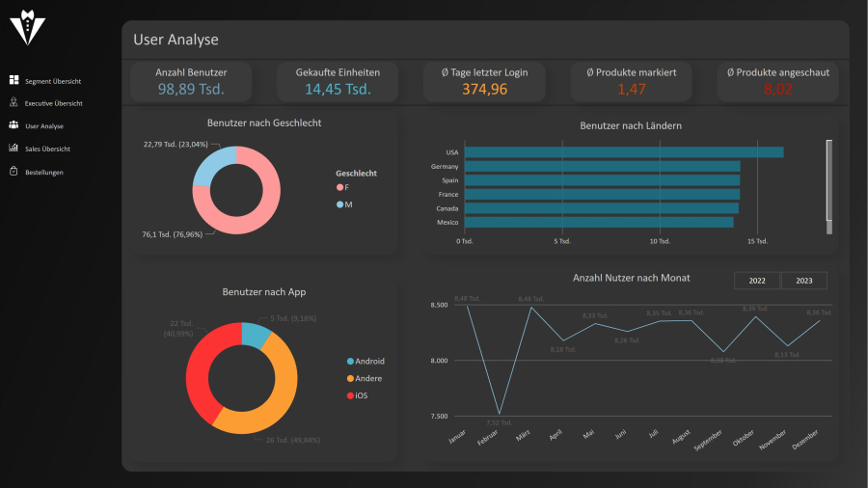Toggle the F gender legend item
This screenshot has width=868, height=488.
pos(344,187)
